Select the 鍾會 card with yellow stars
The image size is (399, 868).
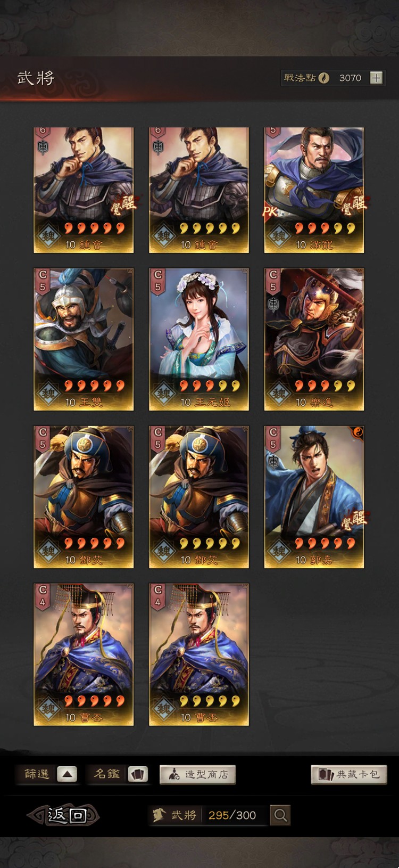click(199, 190)
